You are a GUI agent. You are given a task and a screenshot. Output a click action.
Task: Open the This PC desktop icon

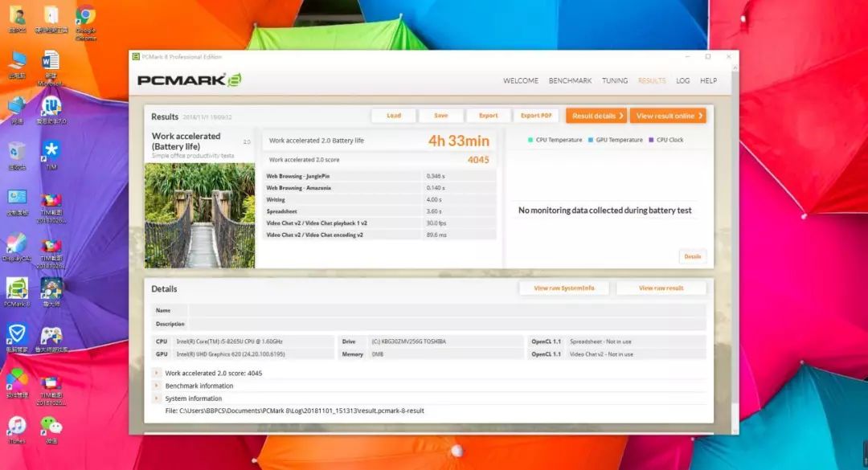[17, 65]
